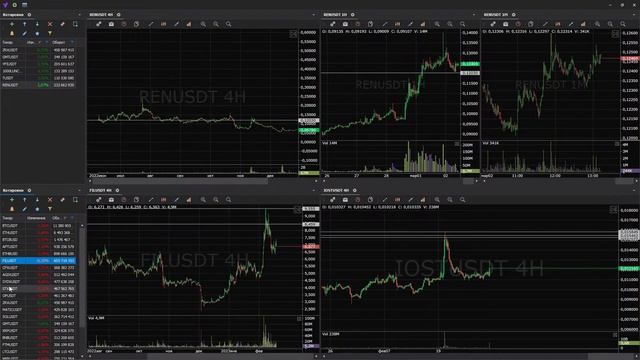Click the last magnifier icon in RENUSDT 4H toolbar
This screenshot has height=360, width=640.
point(229,24)
